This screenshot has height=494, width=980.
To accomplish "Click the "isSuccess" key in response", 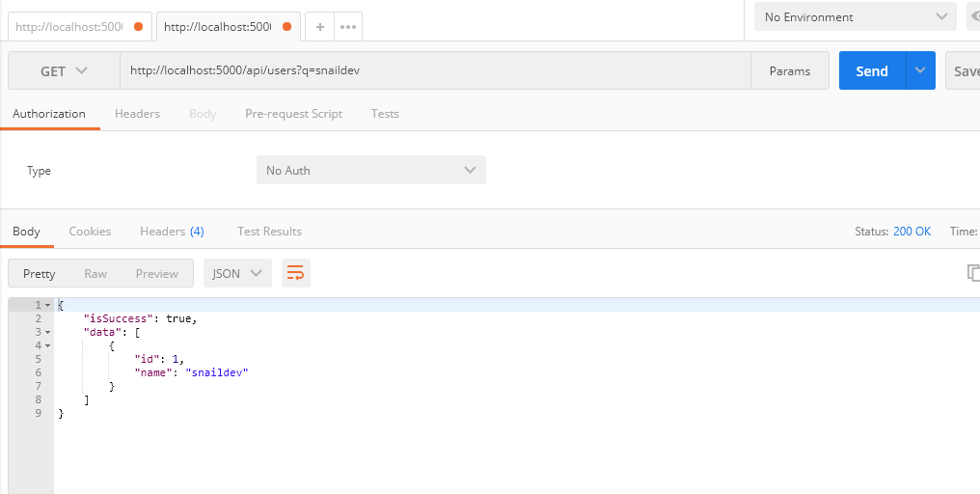I will pyautogui.click(x=119, y=318).
